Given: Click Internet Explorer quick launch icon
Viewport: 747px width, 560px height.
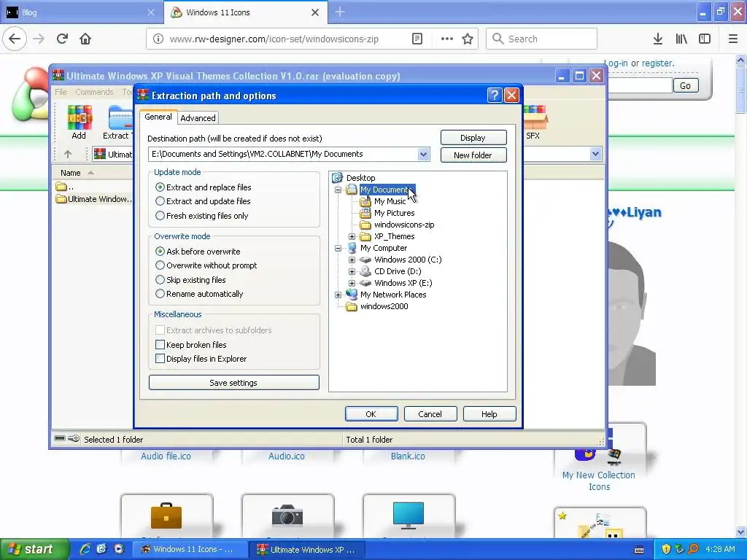Looking at the screenshot, I should [85, 549].
